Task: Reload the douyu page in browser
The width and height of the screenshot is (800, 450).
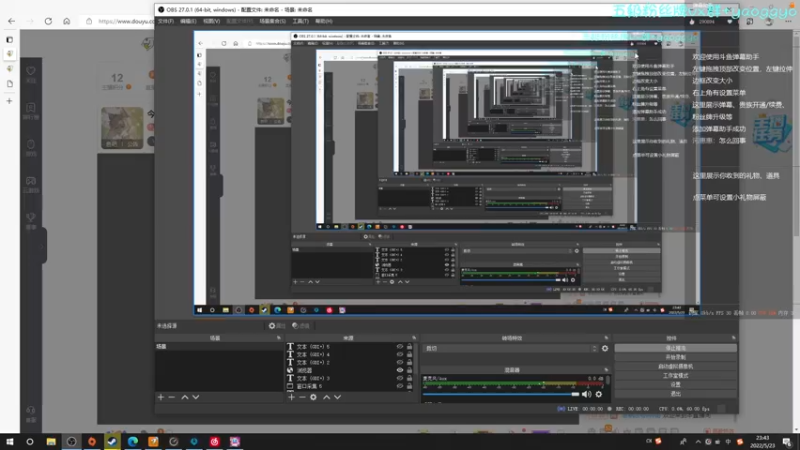Action: pyautogui.click(x=48, y=21)
